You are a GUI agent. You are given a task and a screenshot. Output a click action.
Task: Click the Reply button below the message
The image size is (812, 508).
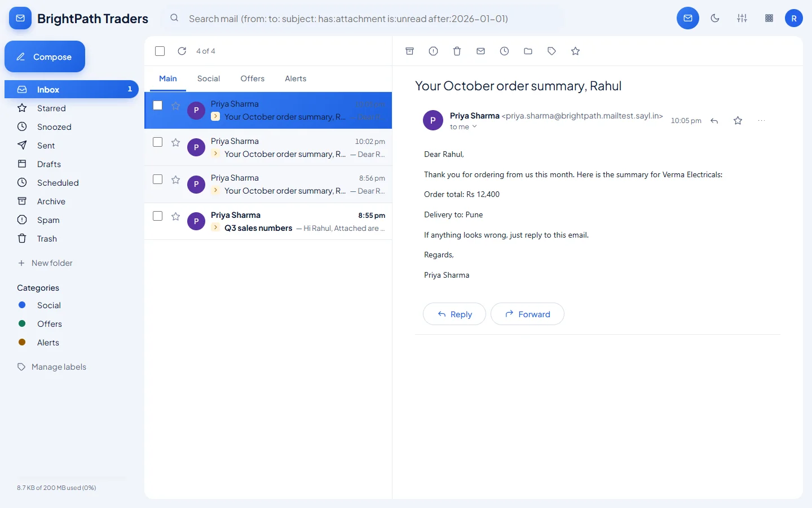pyautogui.click(x=454, y=314)
